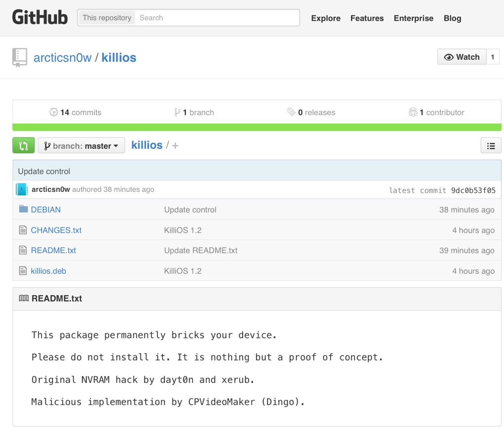Open the watchers count 1
The height and width of the screenshot is (447, 504).
coord(493,57)
